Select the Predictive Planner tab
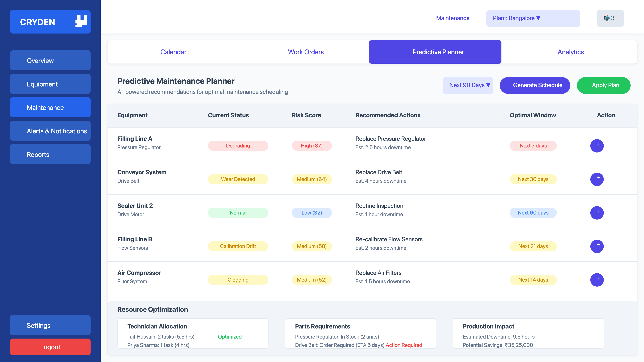 click(x=435, y=52)
